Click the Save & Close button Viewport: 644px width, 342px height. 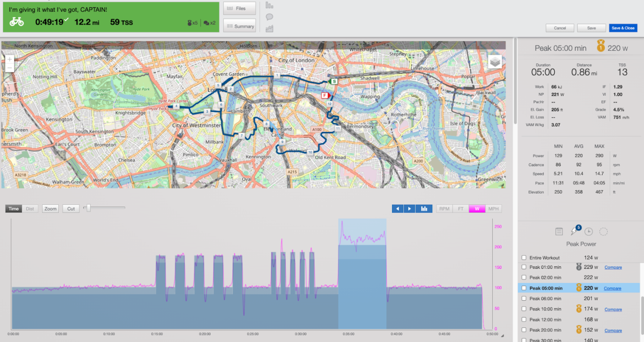[x=623, y=28]
